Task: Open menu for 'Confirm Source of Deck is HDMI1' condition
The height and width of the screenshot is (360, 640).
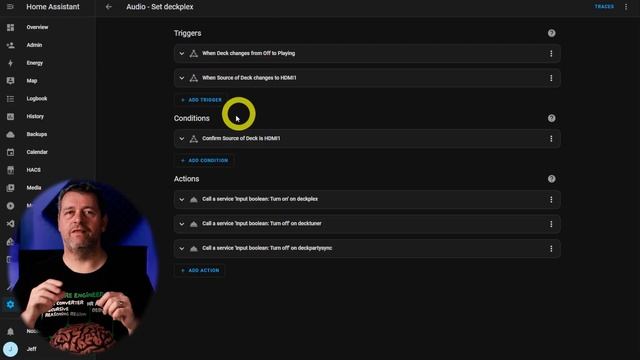Action: (551, 139)
